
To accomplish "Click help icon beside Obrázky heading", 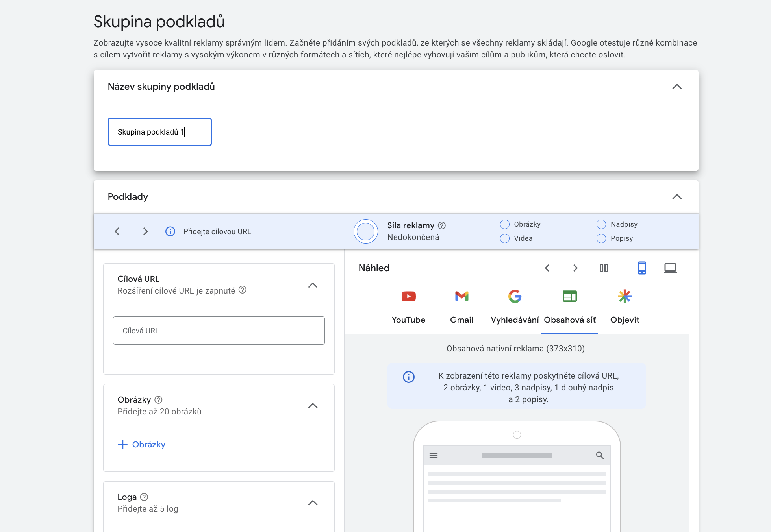I will pos(158,400).
